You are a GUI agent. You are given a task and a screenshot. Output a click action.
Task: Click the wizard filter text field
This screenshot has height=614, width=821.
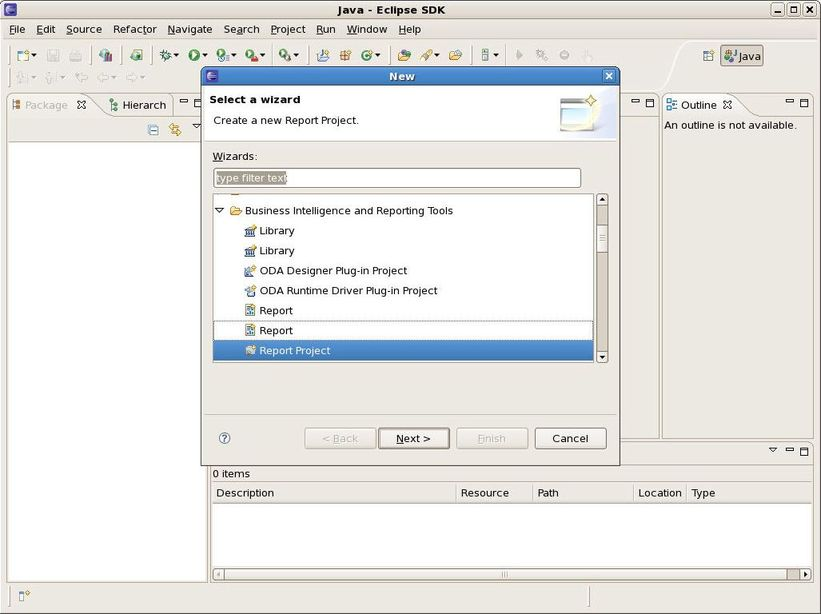396,177
